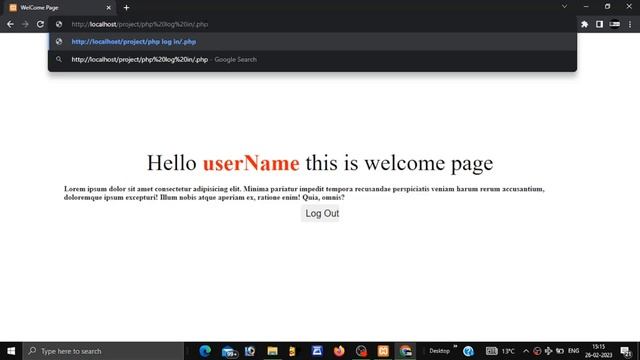
Task: Open the weather widget showing 13°C
Action: (x=500, y=351)
